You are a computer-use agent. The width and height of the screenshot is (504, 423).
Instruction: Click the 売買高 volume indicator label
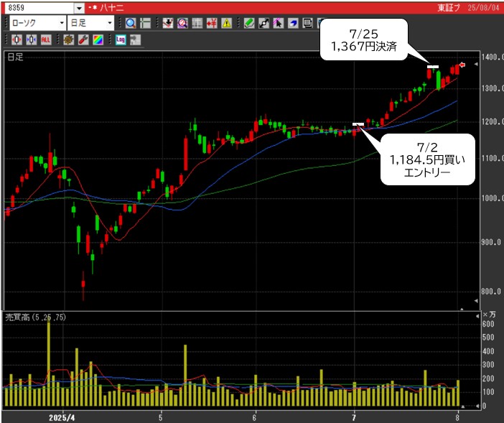pos(17,317)
